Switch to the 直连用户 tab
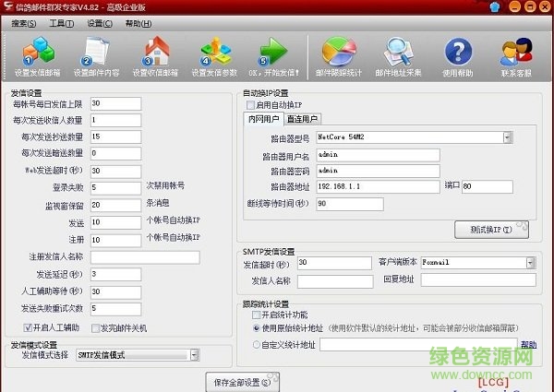 pos(302,119)
